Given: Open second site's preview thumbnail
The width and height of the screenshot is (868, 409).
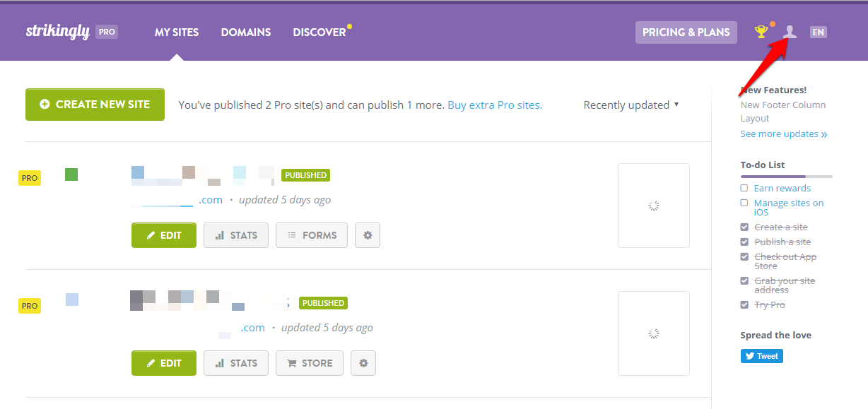Looking at the screenshot, I should click(x=654, y=333).
